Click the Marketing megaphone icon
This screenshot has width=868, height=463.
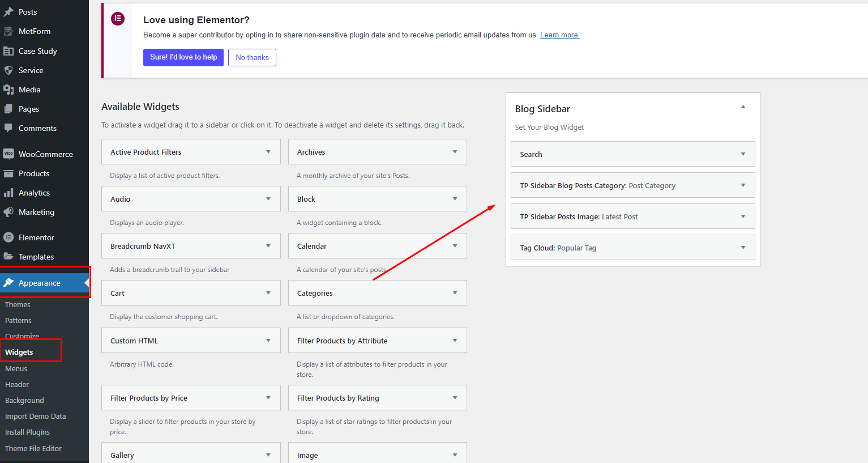(x=8, y=212)
